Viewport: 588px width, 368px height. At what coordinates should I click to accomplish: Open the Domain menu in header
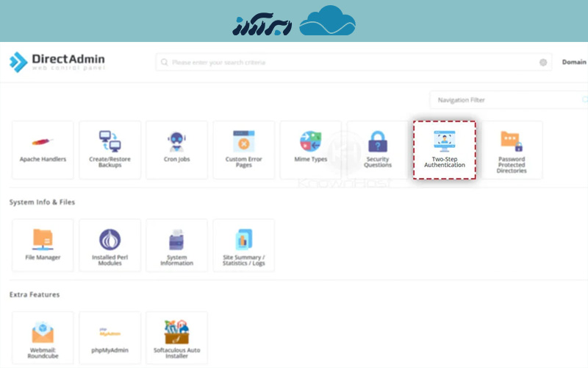tap(573, 63)
